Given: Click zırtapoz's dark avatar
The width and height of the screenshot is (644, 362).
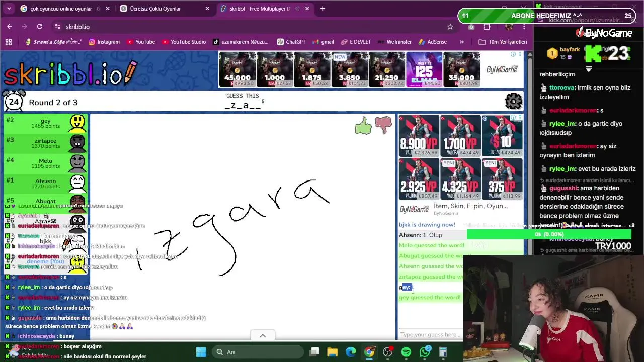Looking at the screenshot, I should (x=77, y=143).
